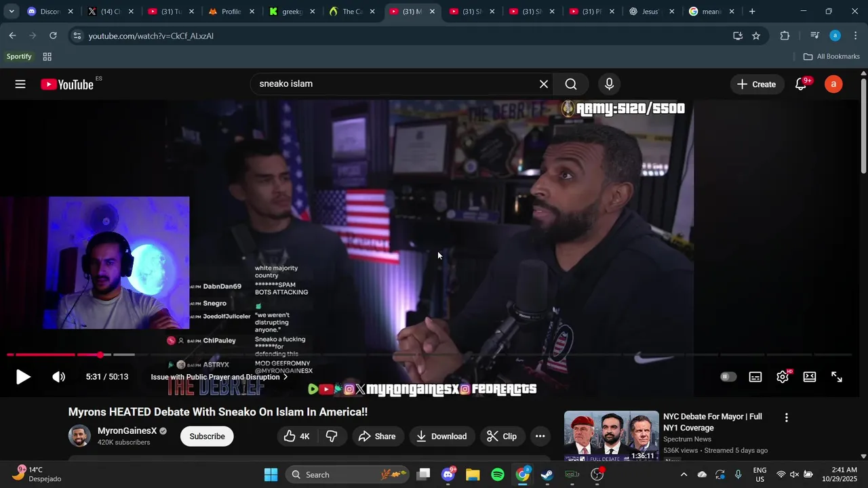
Task: Open the All Bookmarks folder
Action: click(831, 57)
